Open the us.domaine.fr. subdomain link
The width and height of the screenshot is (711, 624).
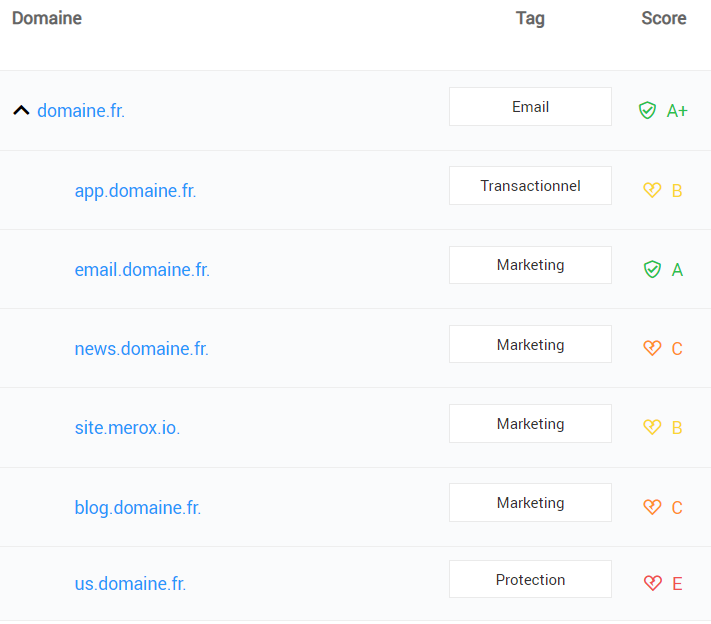pos(130,584)
